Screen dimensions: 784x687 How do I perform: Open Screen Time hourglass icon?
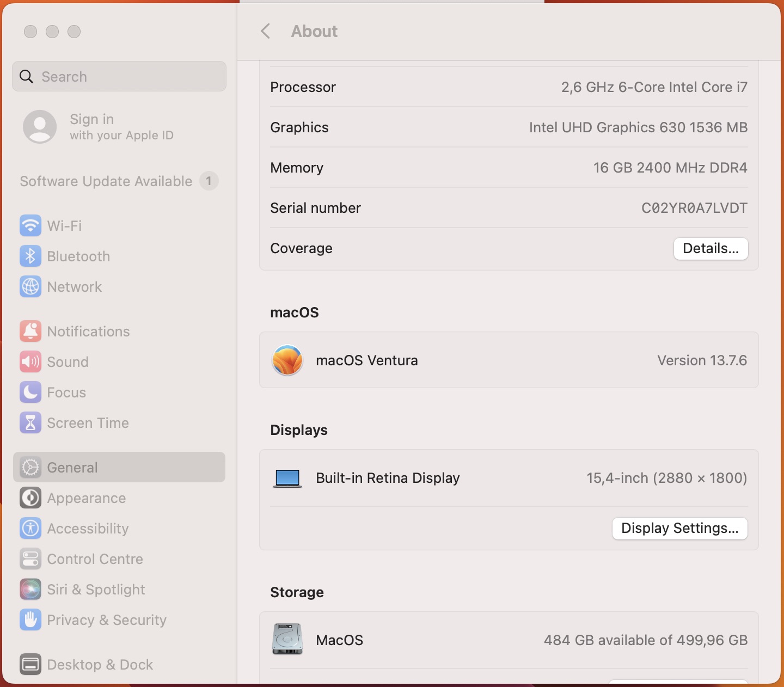[x=30, y=422]
